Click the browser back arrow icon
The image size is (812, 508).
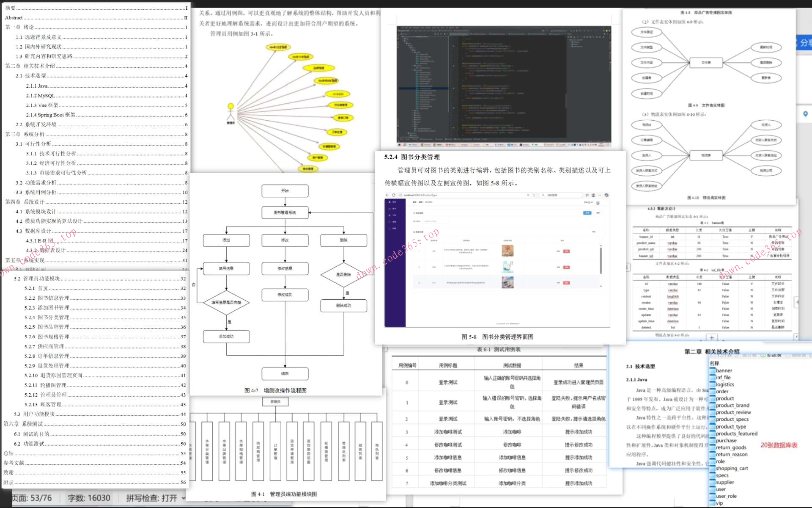tap(387, 195)
